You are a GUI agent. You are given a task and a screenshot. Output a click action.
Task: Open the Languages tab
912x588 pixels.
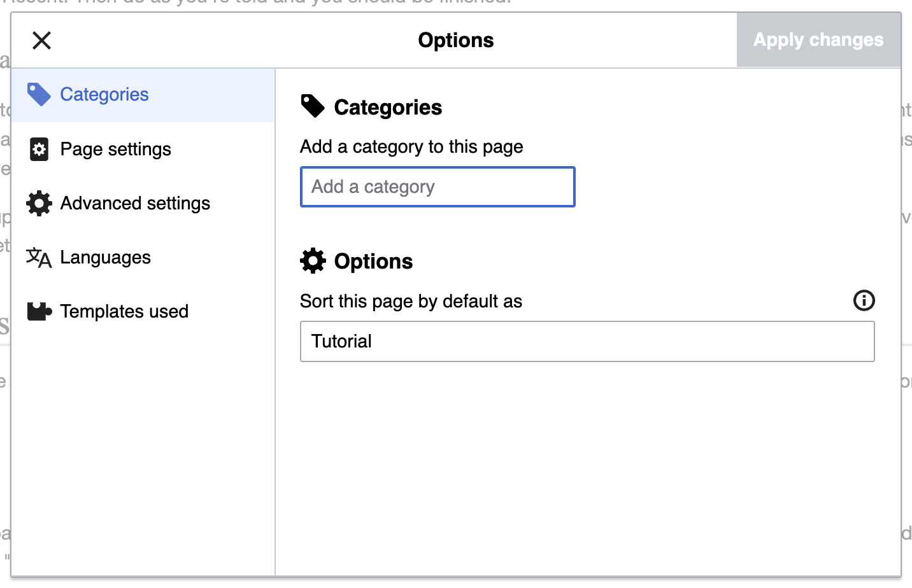(105, 258)
